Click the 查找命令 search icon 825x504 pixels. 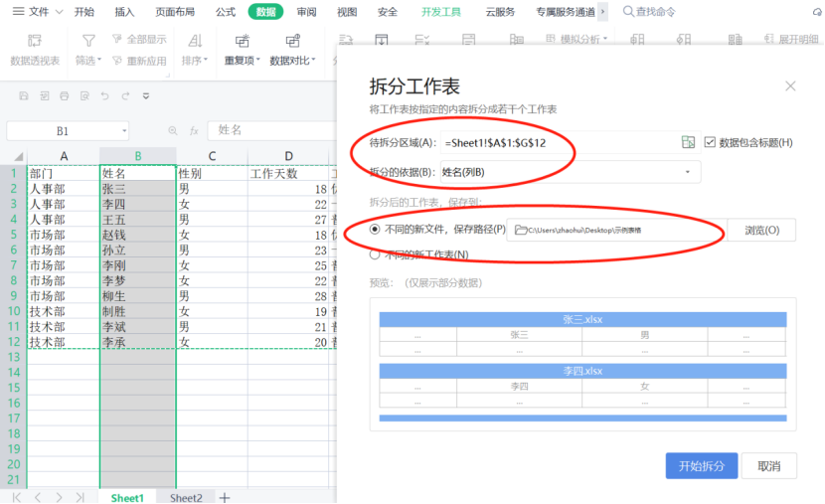[628, 12]
